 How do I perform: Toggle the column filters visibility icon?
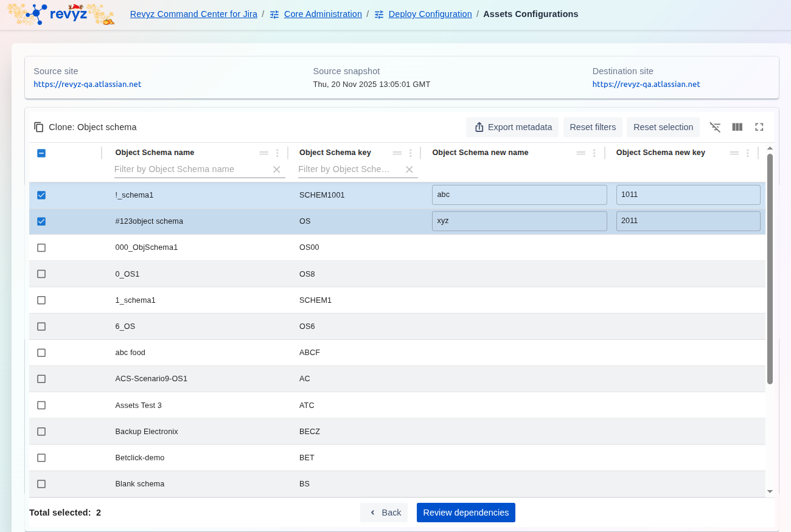click(715, 127)
